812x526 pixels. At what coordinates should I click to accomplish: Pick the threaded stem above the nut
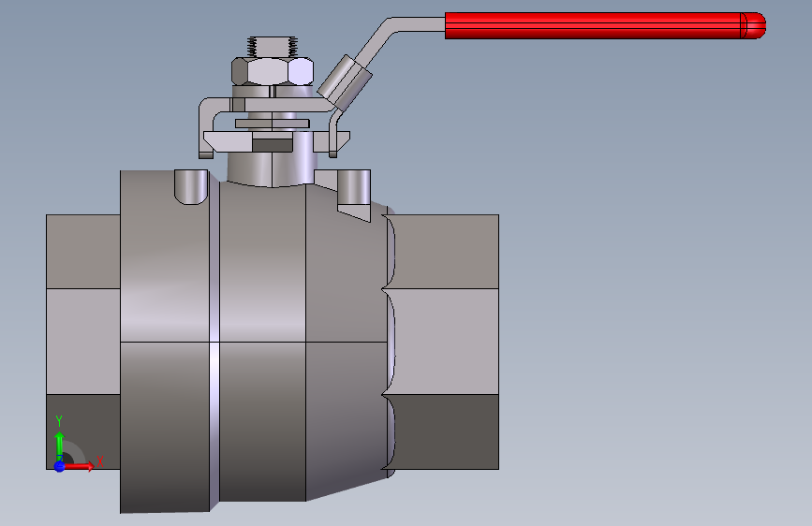[273, 47]
